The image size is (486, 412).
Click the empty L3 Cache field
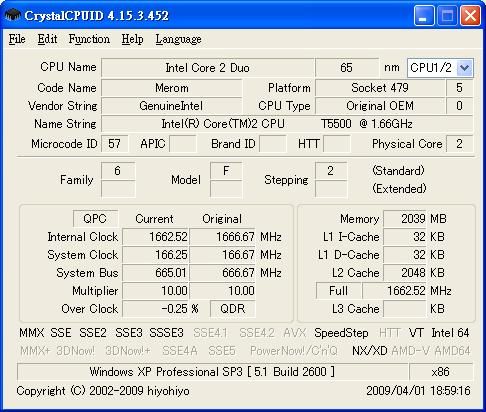(x=405, y=309)
